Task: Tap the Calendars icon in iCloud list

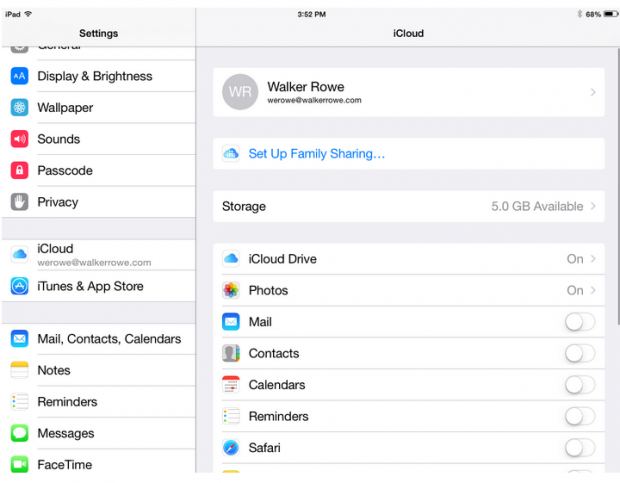Action: point(231,385)
